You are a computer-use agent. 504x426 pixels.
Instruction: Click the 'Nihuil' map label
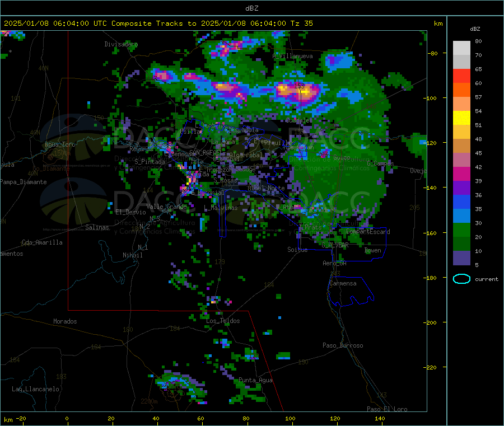click(x=132, y=255)
